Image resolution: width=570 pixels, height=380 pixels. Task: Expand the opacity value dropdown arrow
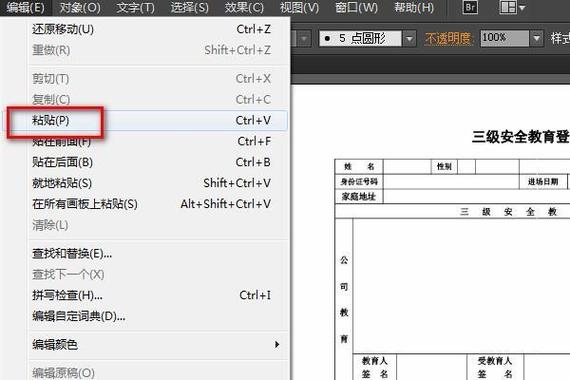pyautogui.click(x=536, y=38)
